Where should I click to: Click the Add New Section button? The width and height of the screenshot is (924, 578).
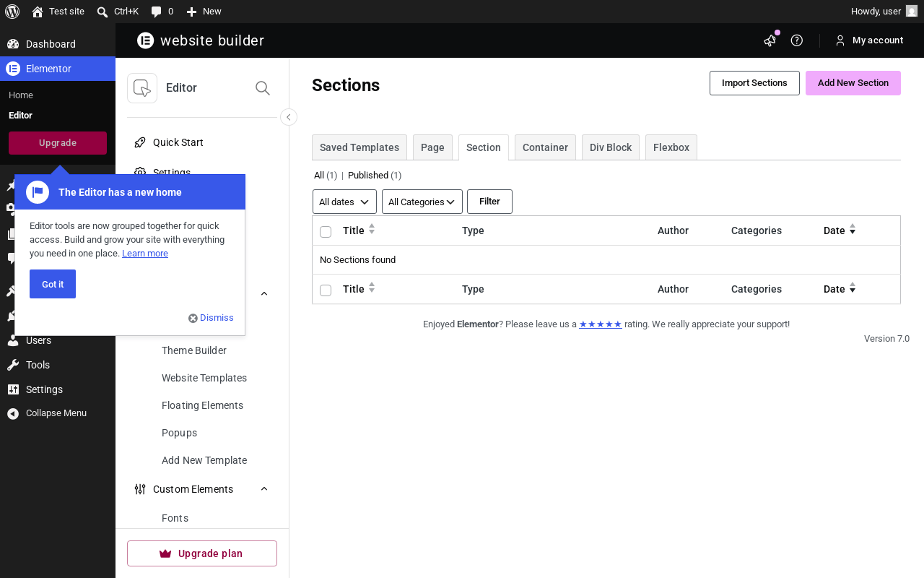pyautogui.click(x=853, y=83)
